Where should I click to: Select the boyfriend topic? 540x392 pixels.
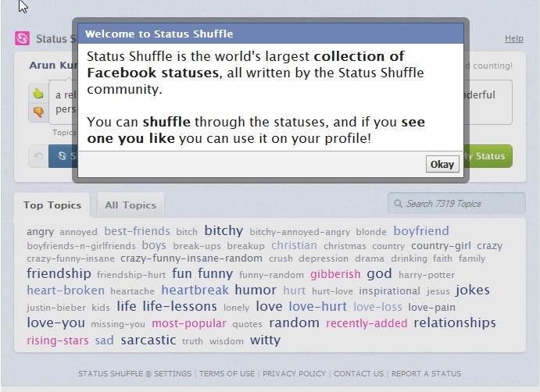pos(421,231)
